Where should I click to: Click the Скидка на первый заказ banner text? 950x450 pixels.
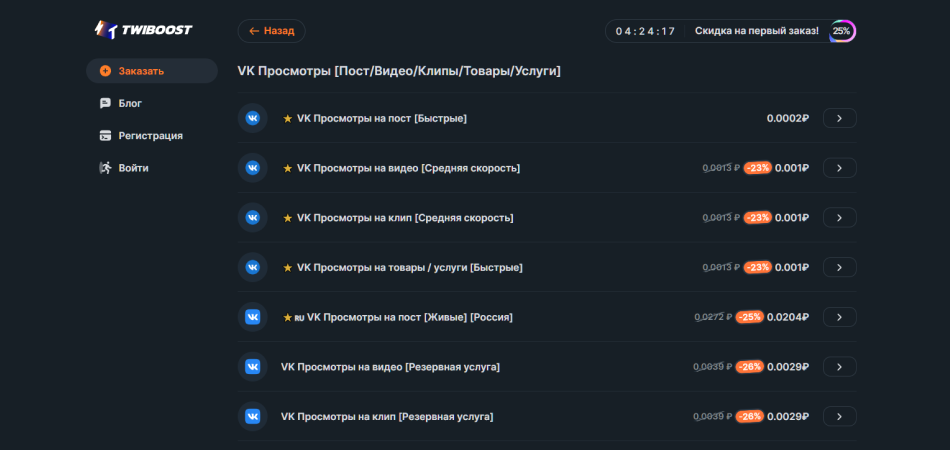click(757, 31)
